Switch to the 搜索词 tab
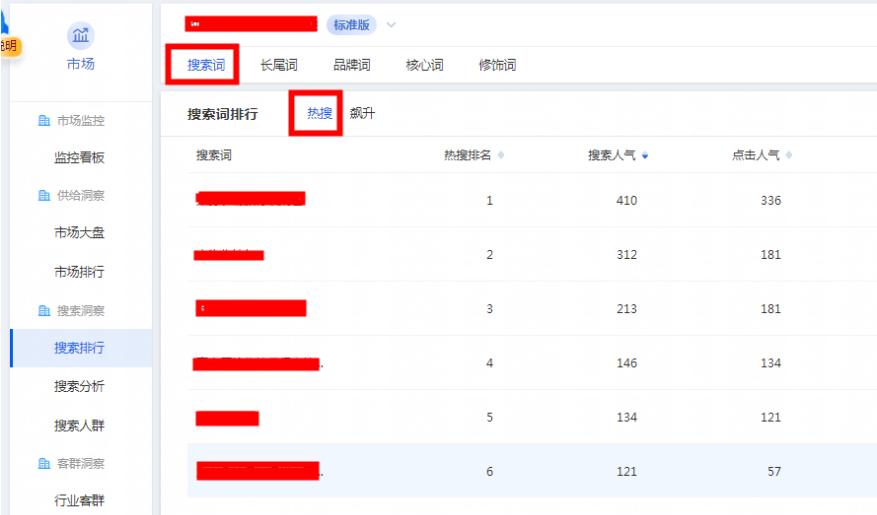 (x=206, y=65)
